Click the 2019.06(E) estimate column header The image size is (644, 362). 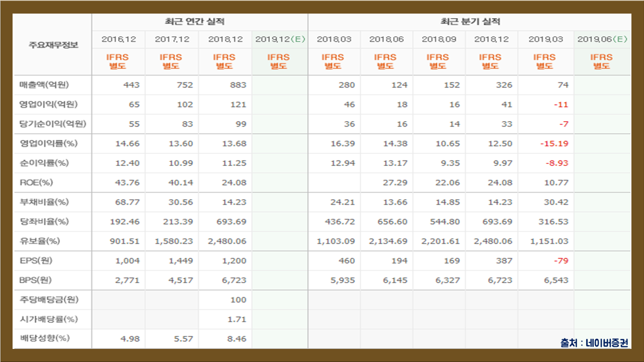tap(602, 39)
